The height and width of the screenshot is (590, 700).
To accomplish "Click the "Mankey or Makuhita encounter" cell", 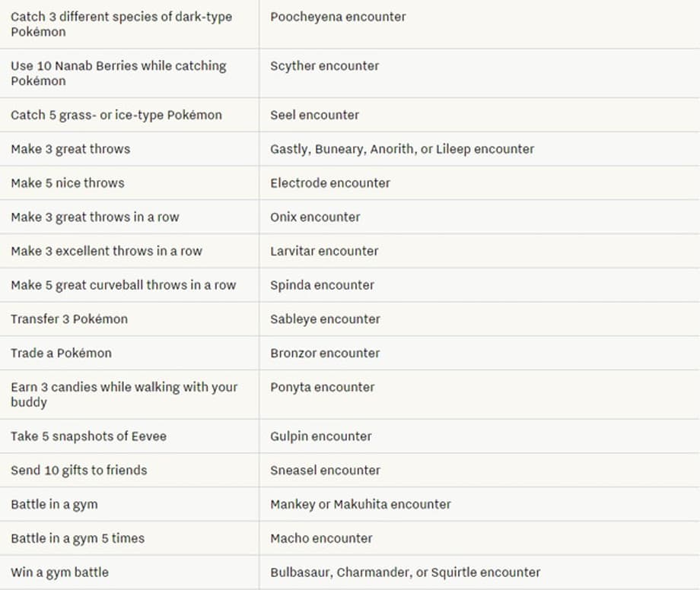I will coord(360,504).
